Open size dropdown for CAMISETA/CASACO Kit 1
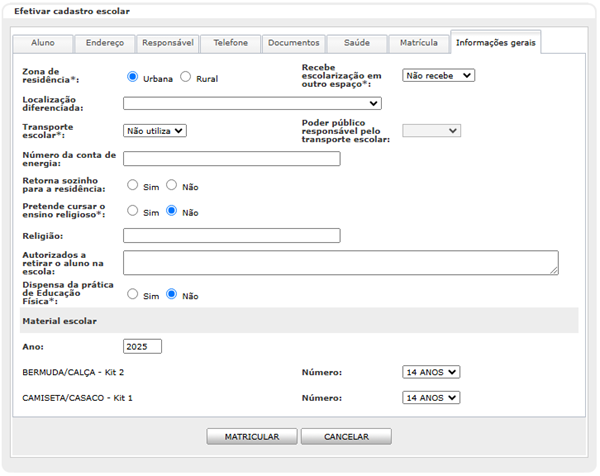The image size is (600, 476). pyautogui.click(x=431, y=397)
